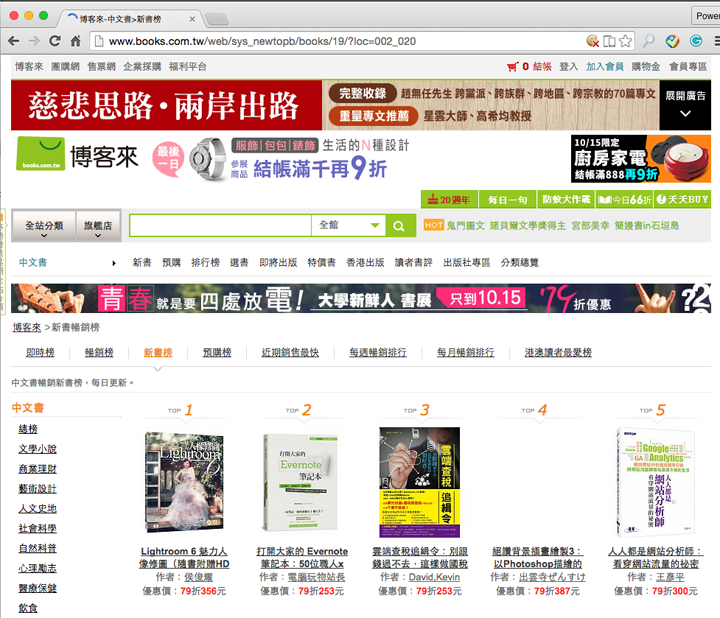Open the 全站分類 dropdown

44,225
